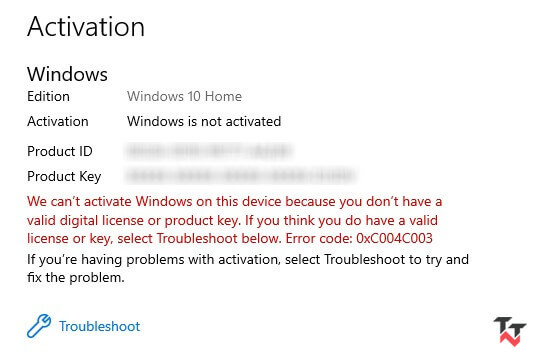The height and width of the screenshot is (360, 540).
Task: Click the blurred Product ID value
Action: 208,151
